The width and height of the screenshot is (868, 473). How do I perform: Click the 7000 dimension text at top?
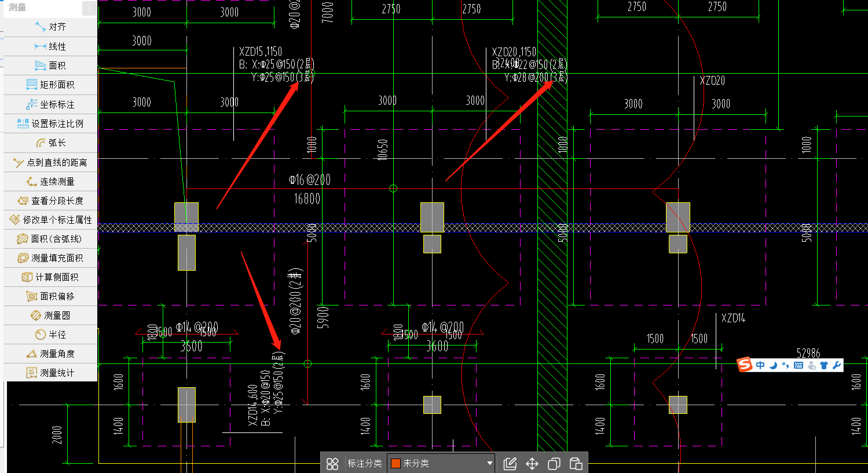328,12
